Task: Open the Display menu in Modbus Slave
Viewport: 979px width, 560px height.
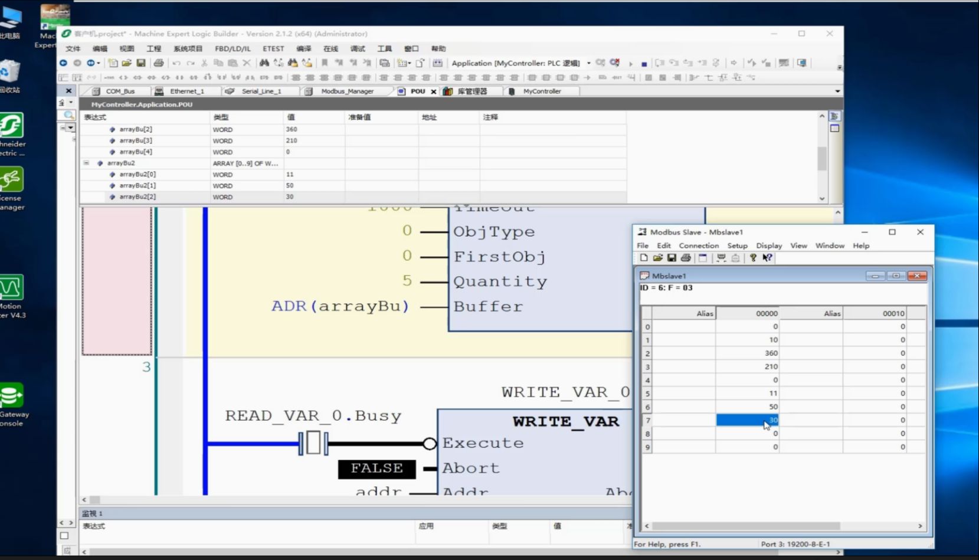Action: click(769, 245)
